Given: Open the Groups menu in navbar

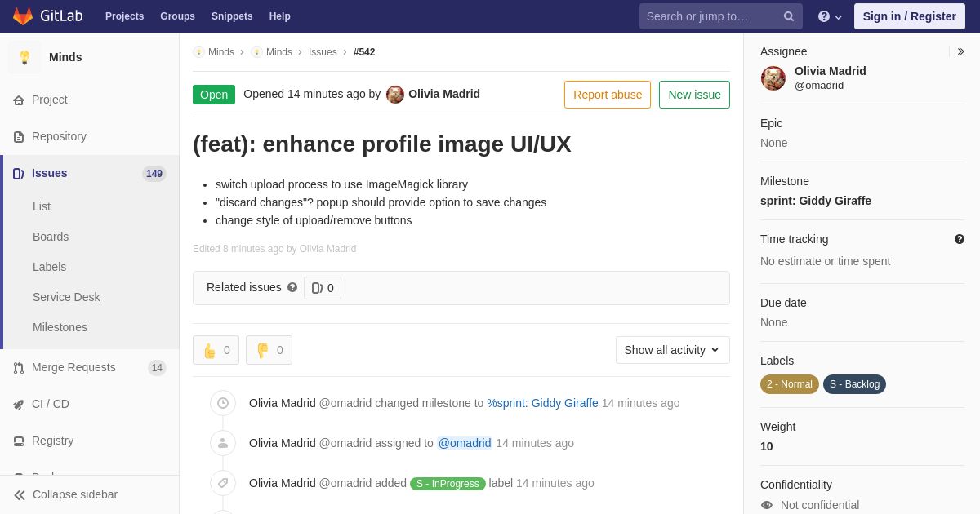Looking at the screenshot, I should click(177, 16).
